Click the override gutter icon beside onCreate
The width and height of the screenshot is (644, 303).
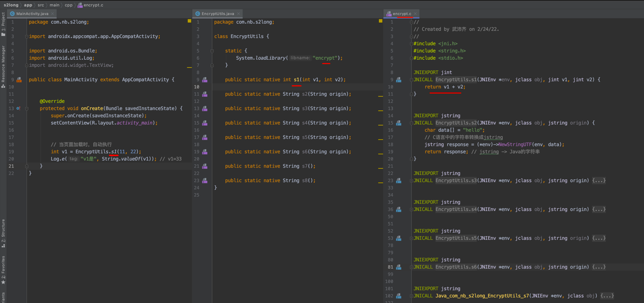coord(18,108)
